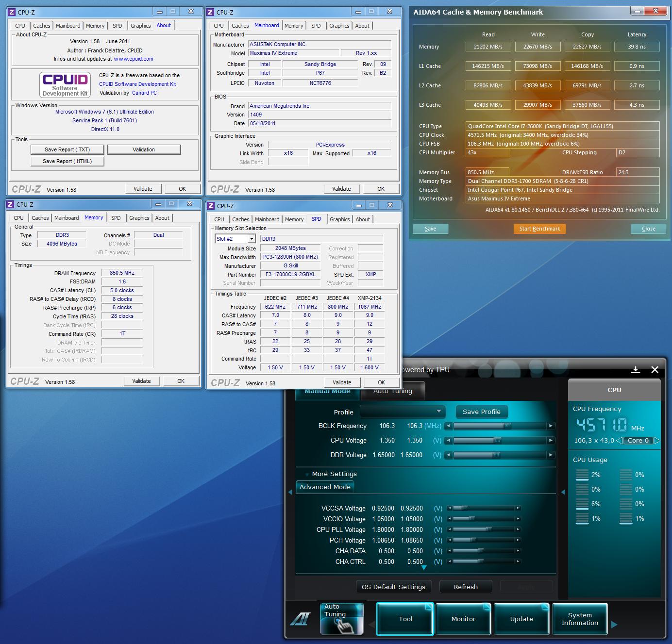
Task: Increase DDR Voltage with right arrow
Action: click(x=551, y=455)
